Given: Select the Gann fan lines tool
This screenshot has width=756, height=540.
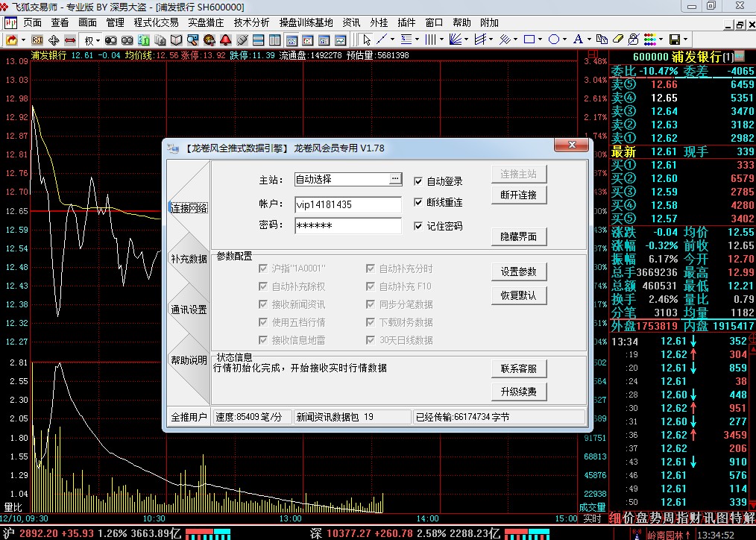Looking at the screenshot, I should (x=455, y=39).
